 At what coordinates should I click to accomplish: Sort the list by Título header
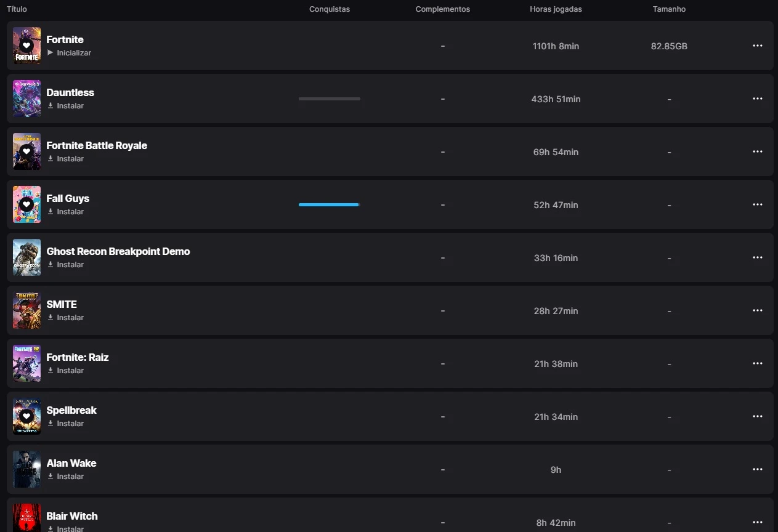pyautogui.click(x=17, y=9)
